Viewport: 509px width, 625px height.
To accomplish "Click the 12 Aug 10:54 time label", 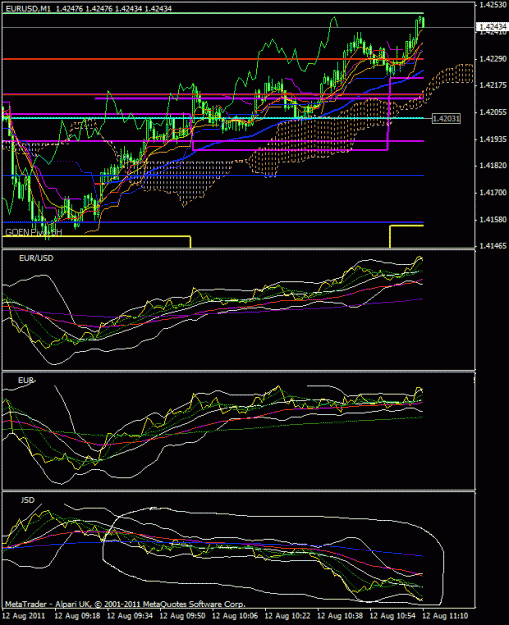I will (x=391, y=616).
